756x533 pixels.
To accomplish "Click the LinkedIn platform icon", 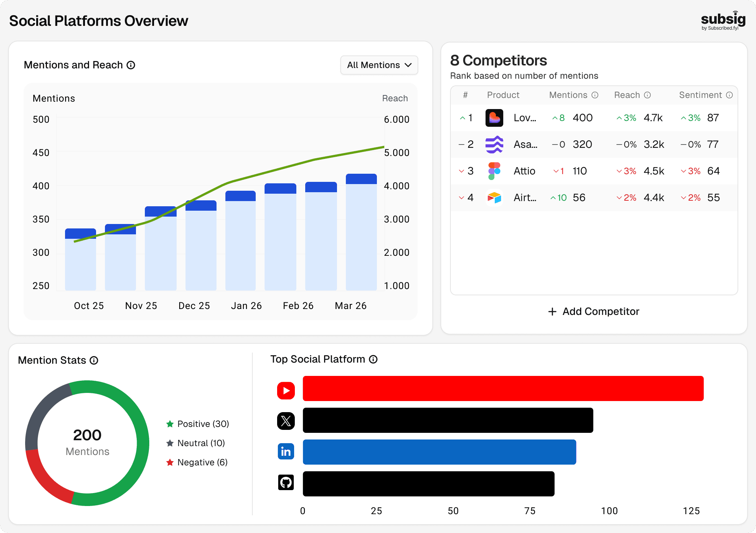I will pos(286,451).
